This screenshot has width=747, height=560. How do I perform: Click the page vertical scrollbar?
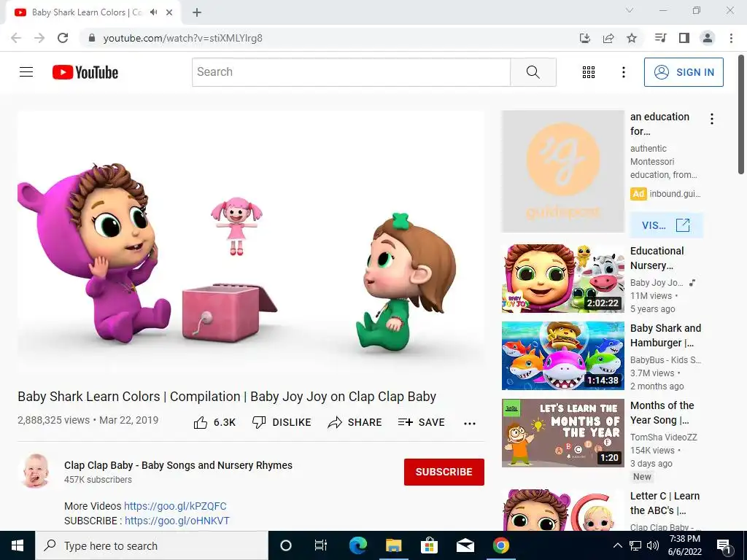(741, 114)
